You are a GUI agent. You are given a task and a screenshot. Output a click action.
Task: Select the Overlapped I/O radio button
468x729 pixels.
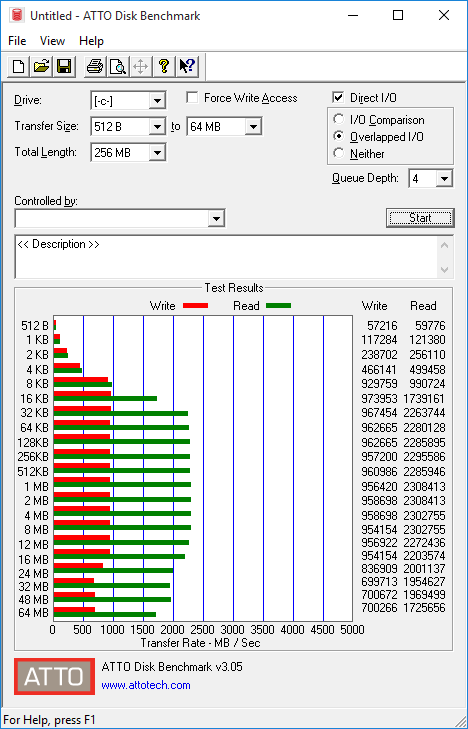pos(338,136)
